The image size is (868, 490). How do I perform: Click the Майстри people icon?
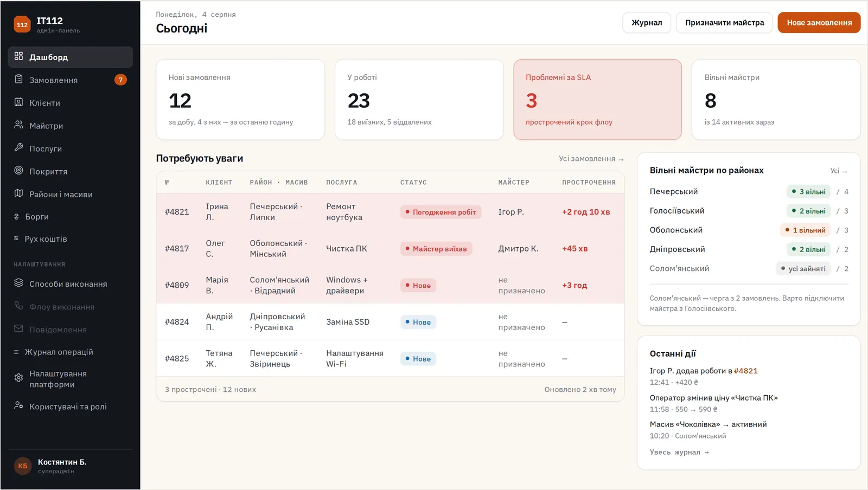tap(18, 125)
